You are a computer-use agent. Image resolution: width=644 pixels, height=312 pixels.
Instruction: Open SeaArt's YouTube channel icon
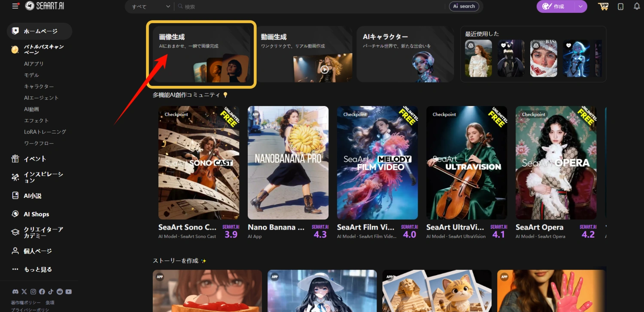tap(68, 291)
